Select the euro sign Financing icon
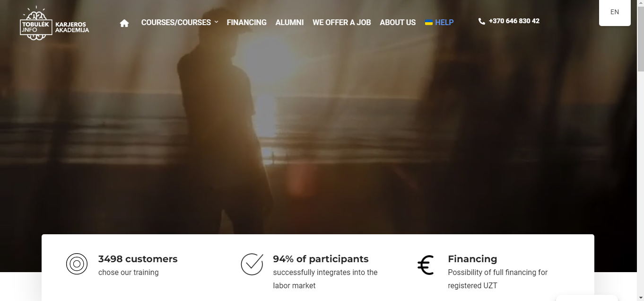Image resolution: width=644 pixels, height=301 pixels. pyautogui.click(x=426, y=265)
